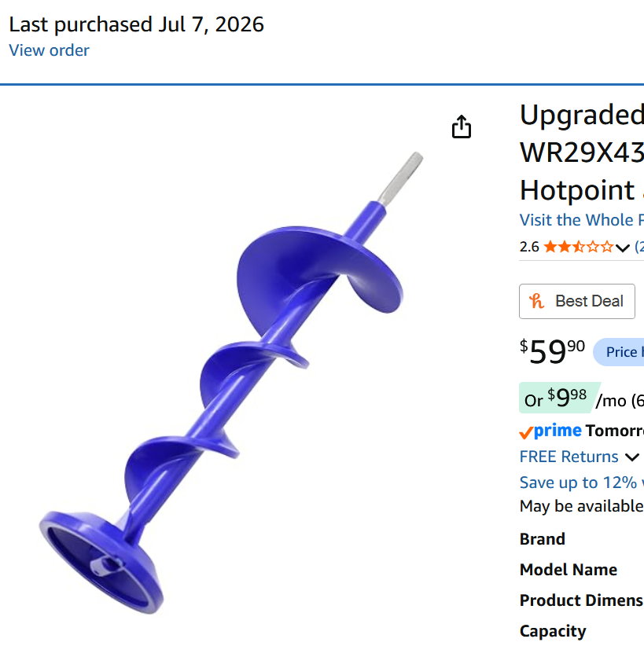Screen dimensions: 644x646
Task: Open the Save up to 12% offer link
Action: [581, 483]
